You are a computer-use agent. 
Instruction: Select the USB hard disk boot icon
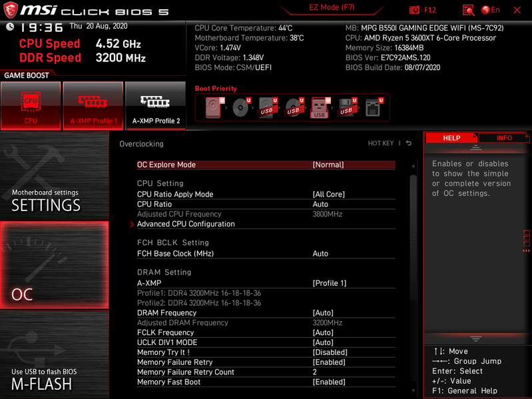[x=268, y=108]
